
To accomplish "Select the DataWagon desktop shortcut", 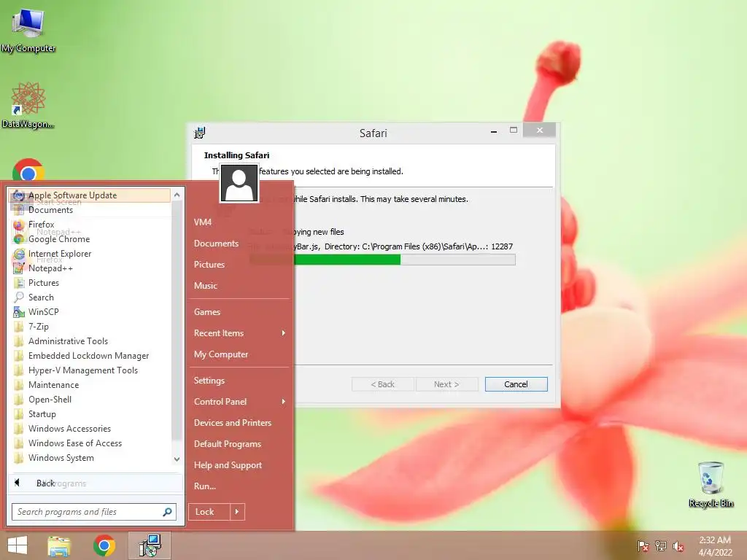I will coord(28,106).
